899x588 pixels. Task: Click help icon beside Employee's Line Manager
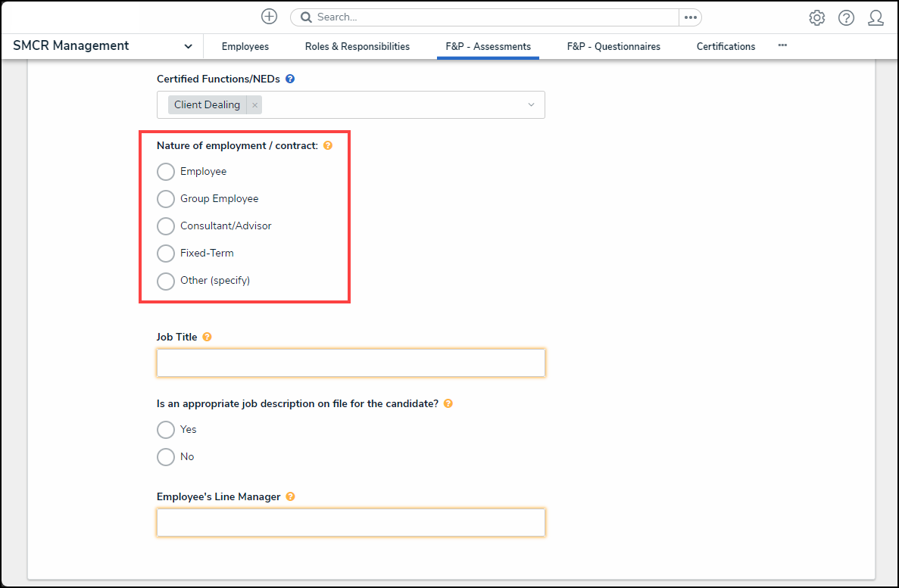(x=290, y=496)
